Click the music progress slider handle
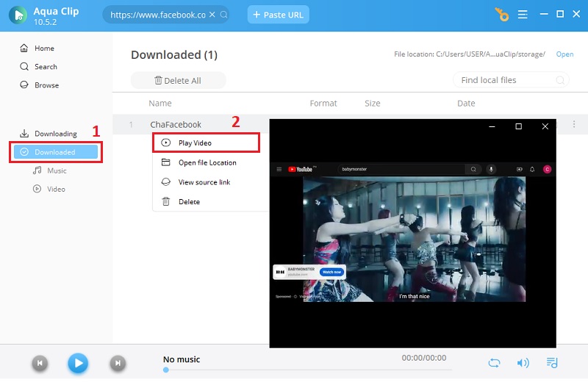The height and width of the screenshot is (382, 588). tap(166, 370)
